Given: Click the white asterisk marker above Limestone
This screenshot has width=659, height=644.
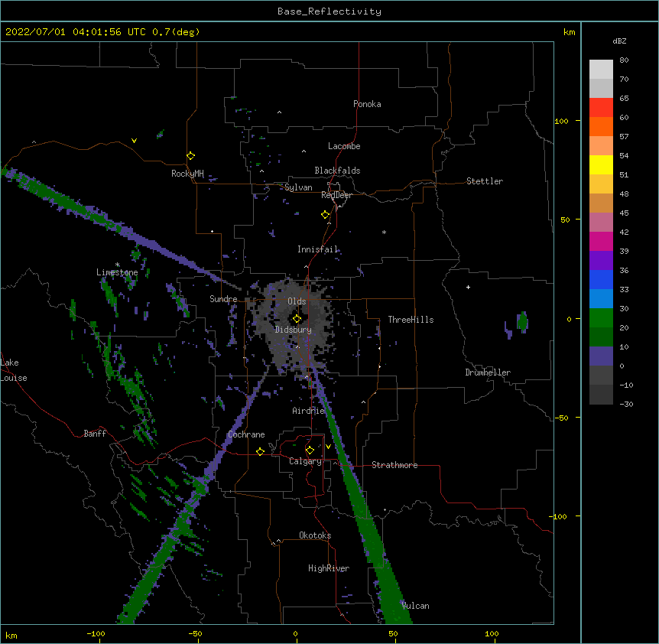Looking at the screenshot, I should click(x=117, y=265).
